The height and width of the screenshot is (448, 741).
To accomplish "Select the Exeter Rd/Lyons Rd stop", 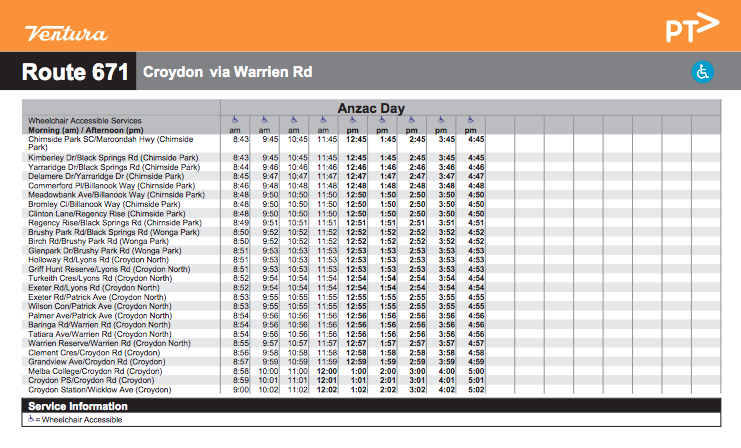I will coord(94,288).
